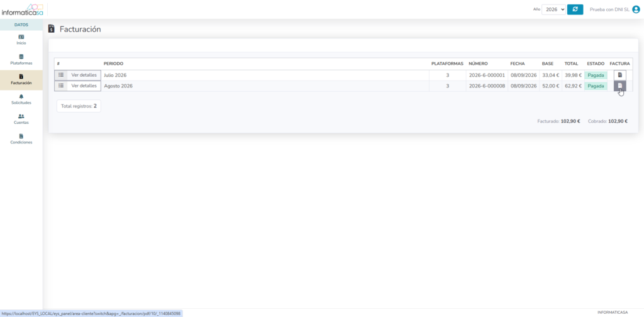
Task: Click the TOTAL column header
Action: 571,64
